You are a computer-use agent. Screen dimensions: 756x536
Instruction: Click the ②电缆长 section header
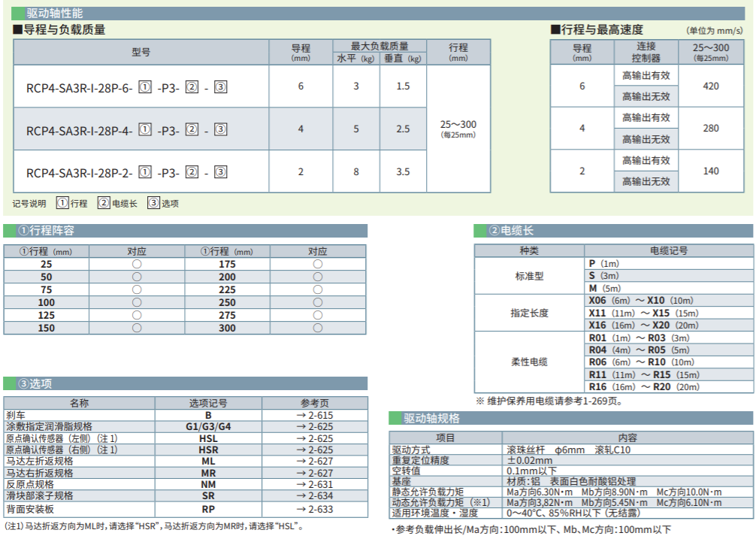coord(614,231)
